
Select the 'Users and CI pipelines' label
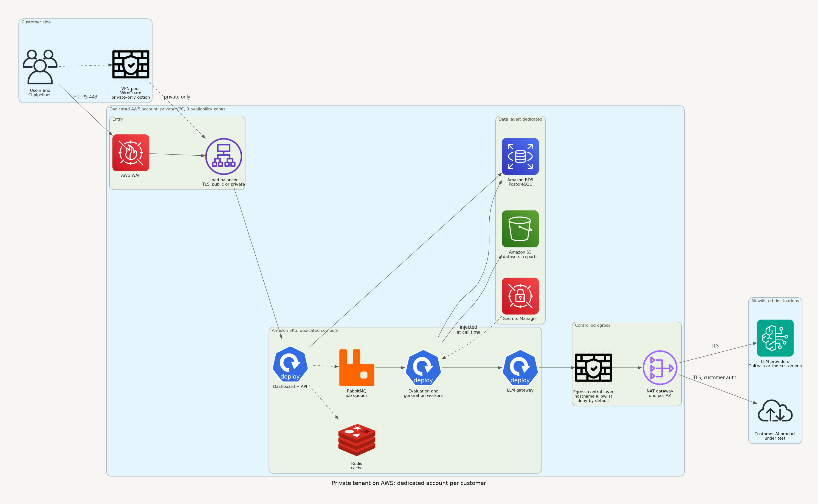(40, 93)
